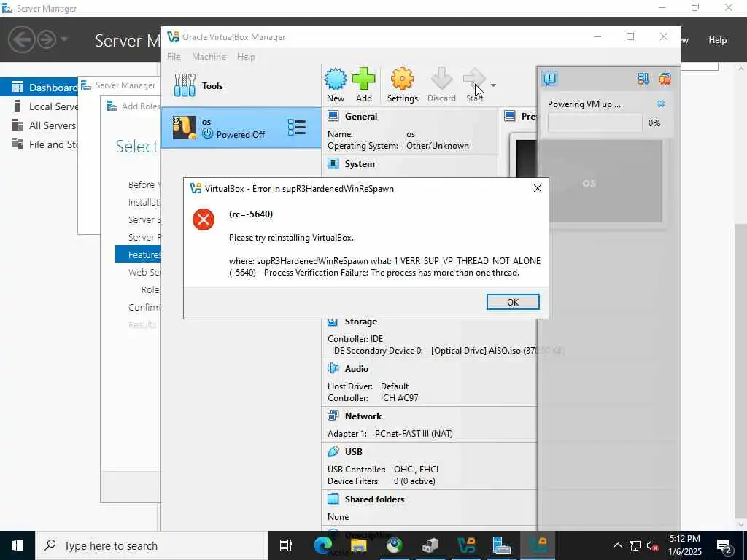Open the Help menu in Server Manager

tap(717, 40)
